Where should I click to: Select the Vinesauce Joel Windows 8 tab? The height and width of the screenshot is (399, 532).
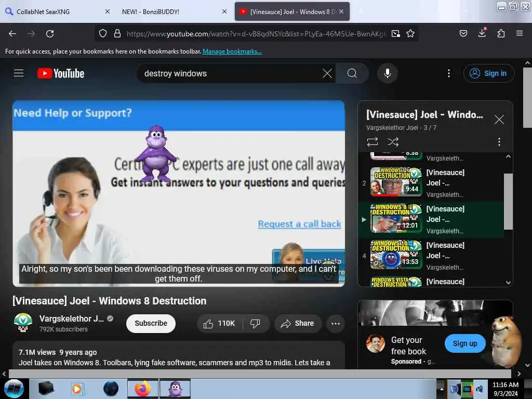pos(292,11)
